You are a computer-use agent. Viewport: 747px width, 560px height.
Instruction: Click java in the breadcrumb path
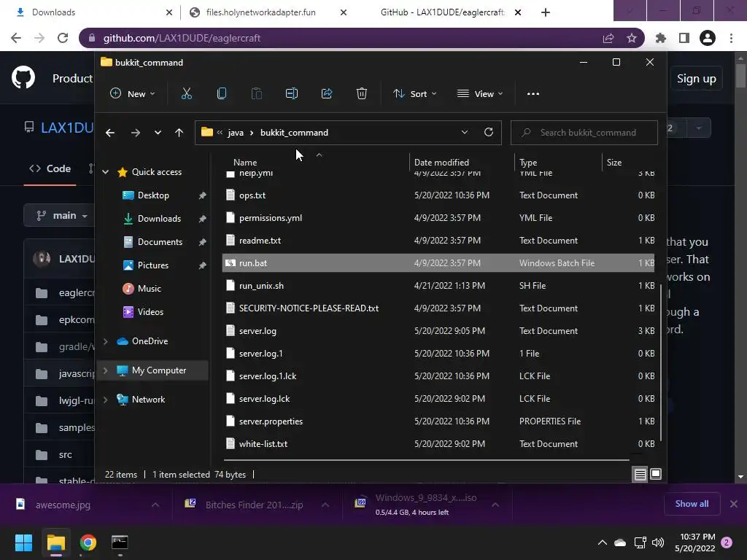[x=236, y=133]
